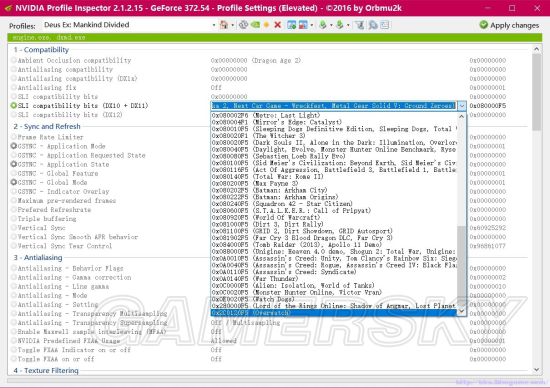Click the refresh settings gear icon
Screen dimensions: 550x388
[x=243, y=25]
